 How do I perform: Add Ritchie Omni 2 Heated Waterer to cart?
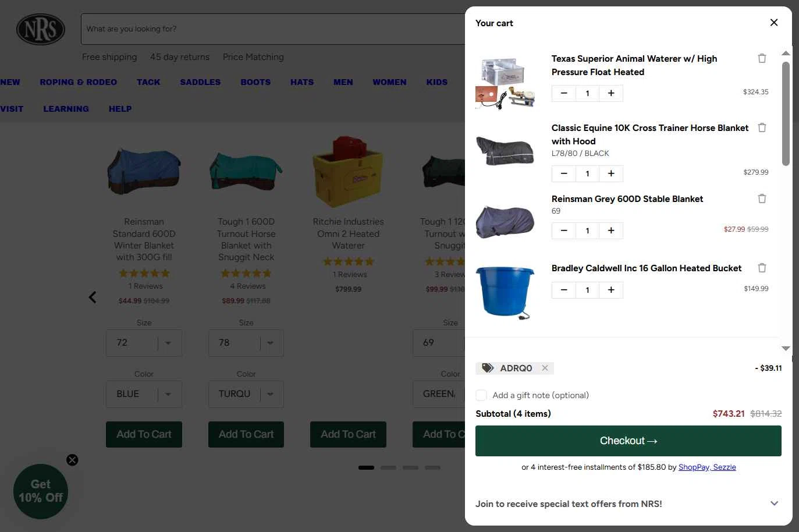point(348,434)
